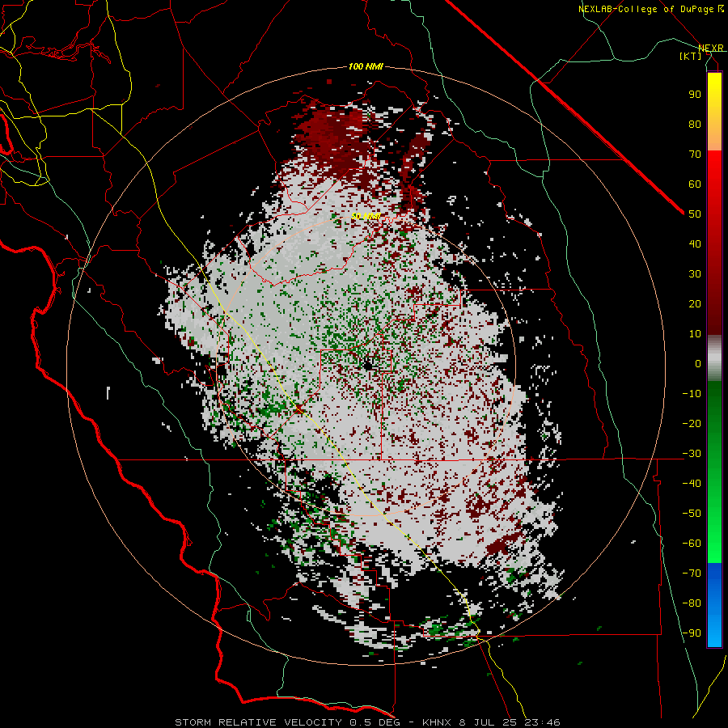The height and width of the screenshot is (728, 728).
Task: Click the 90 knot scale label
Action: click(x=695, y=95)
